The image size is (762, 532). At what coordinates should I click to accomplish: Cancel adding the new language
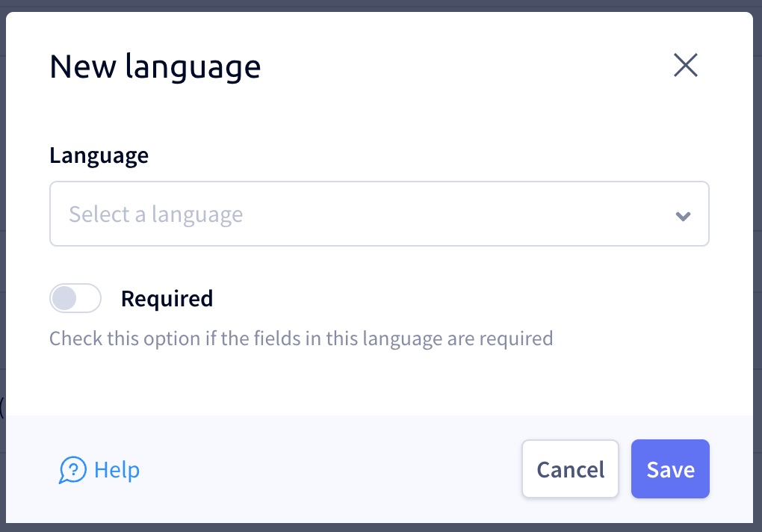point(570,468)
